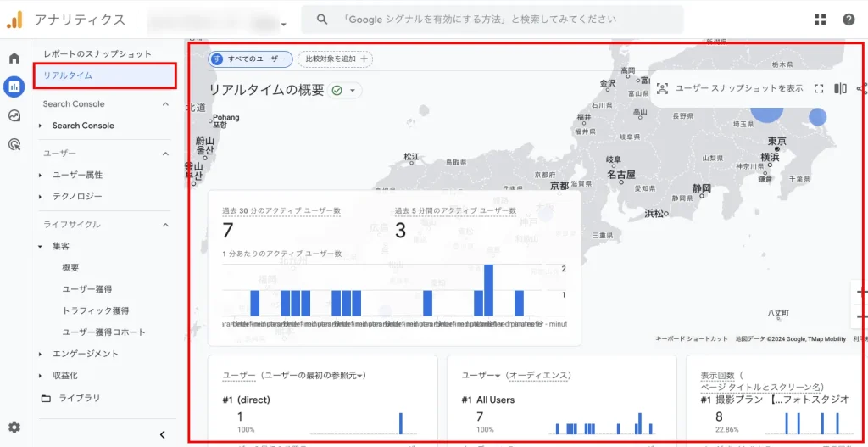Click すべてのユーザー comparison chip

pos(250,59)
